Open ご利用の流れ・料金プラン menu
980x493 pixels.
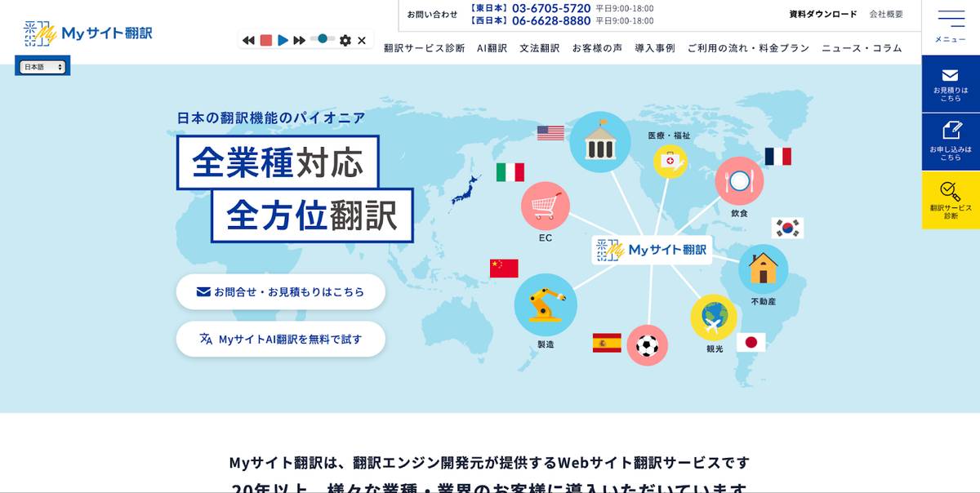coord(748,48)
